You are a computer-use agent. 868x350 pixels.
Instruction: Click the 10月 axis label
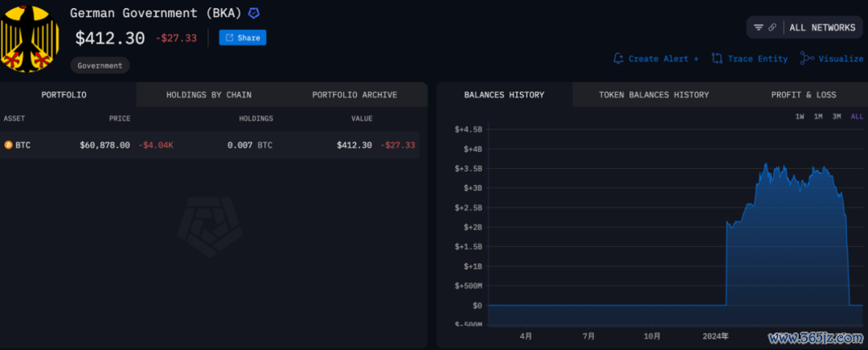[x=652, y=336]
